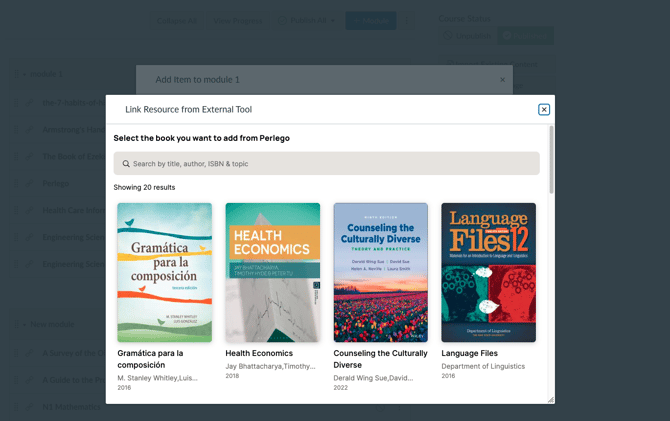Choose the Health Economics cover image
Screen dimensions: 670x421
click(273, 272)
